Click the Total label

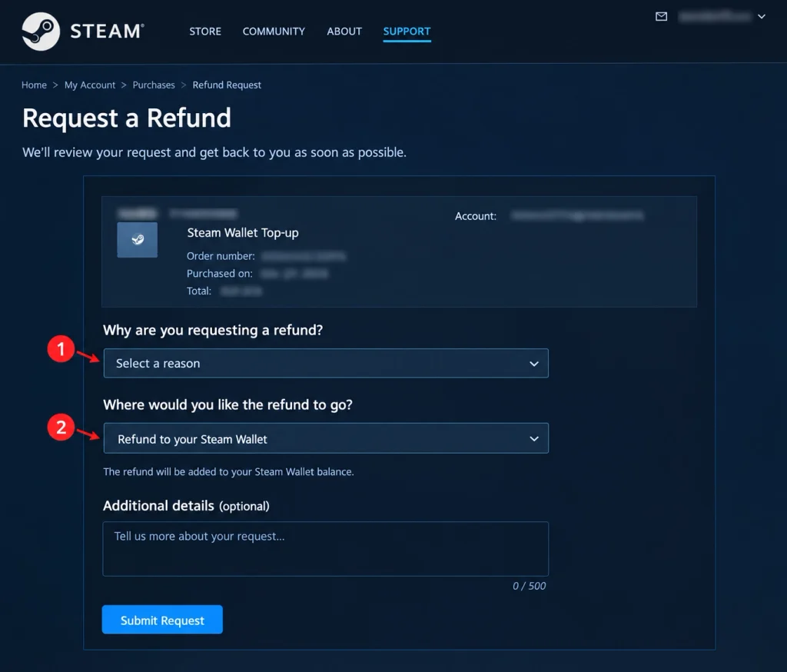[199, 291]
